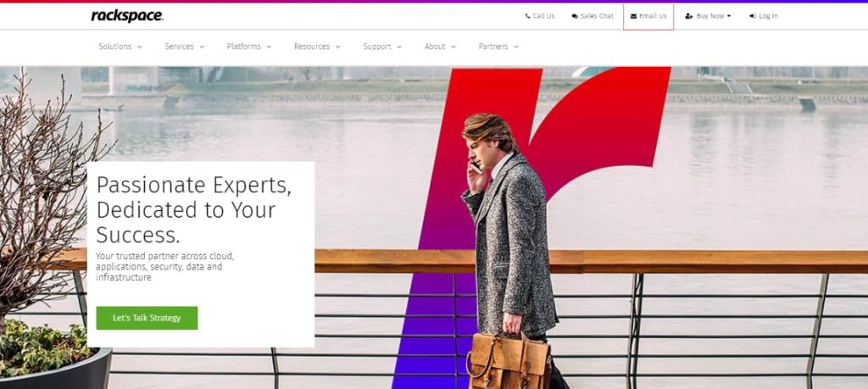Click the phone icon beside Call Us
Viewport: 868px width, 389px height.
[527, 17]
